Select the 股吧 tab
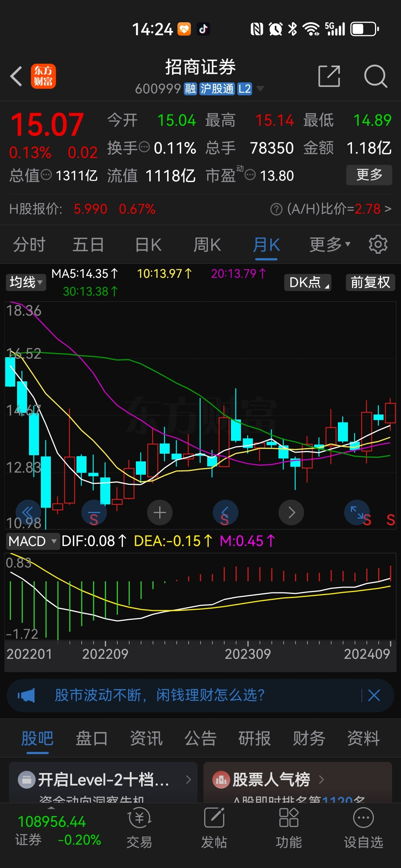 pyautogui.click(x=37, y=738)
